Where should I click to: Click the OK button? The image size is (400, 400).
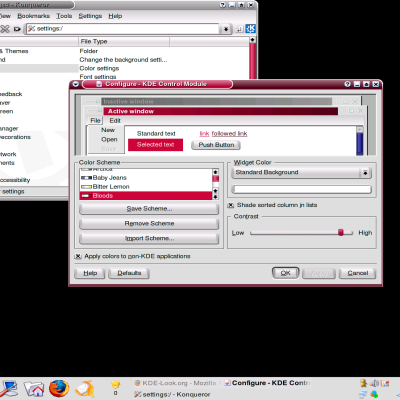(x=285, y=273)
